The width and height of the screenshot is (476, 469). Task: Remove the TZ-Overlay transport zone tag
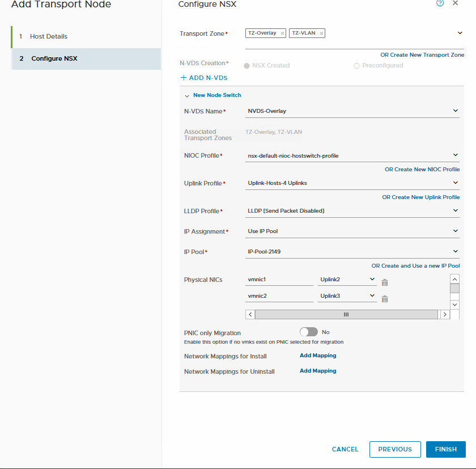pos(282,33)
